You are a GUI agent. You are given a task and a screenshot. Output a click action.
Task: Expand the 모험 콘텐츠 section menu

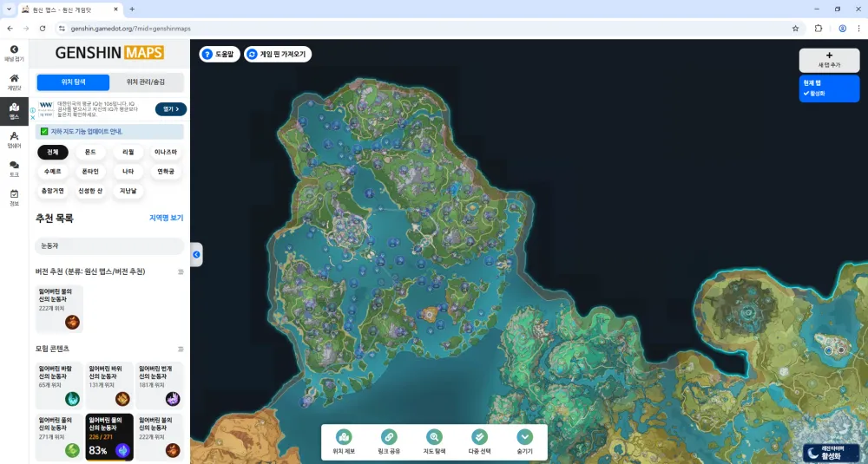tap(181, 349)
